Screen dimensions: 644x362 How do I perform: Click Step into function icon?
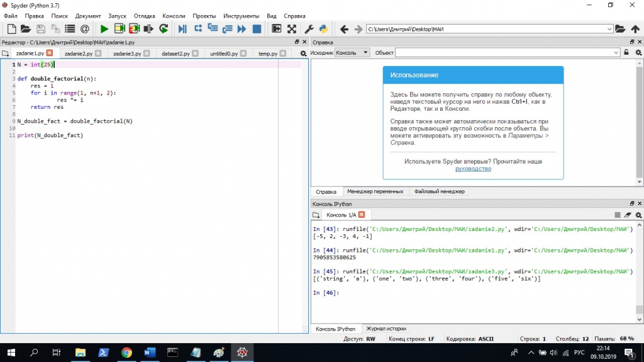(x=213, y=29)
